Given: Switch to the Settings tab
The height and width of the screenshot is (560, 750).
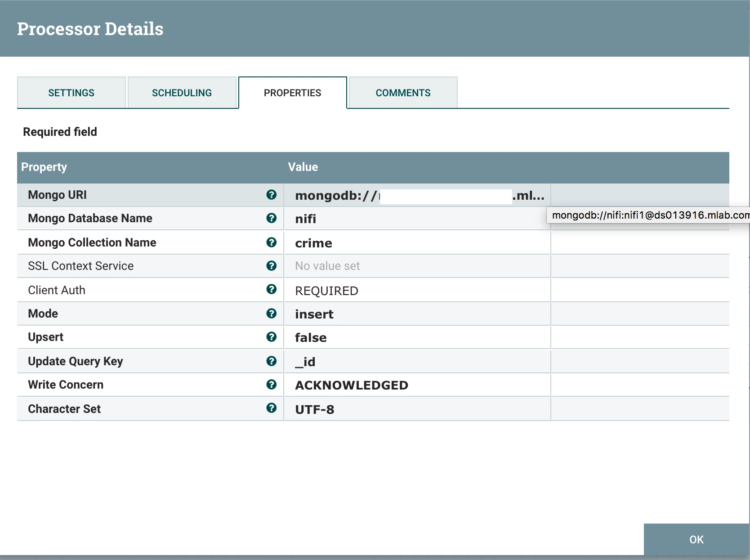Looking at the screenshot, I should (71, 93).
